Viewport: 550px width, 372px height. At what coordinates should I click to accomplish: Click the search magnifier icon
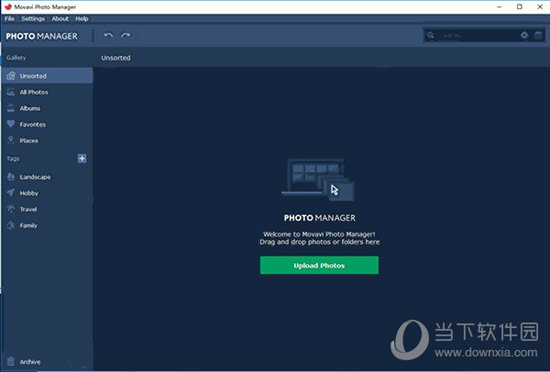(430, 35)
